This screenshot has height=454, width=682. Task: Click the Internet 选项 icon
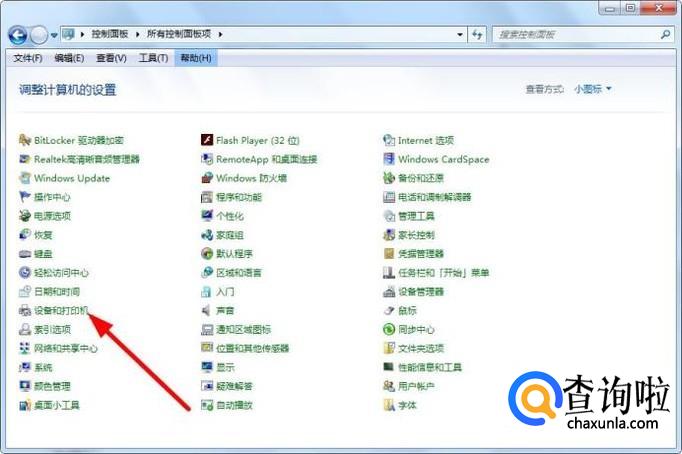(x=389, y=140)
